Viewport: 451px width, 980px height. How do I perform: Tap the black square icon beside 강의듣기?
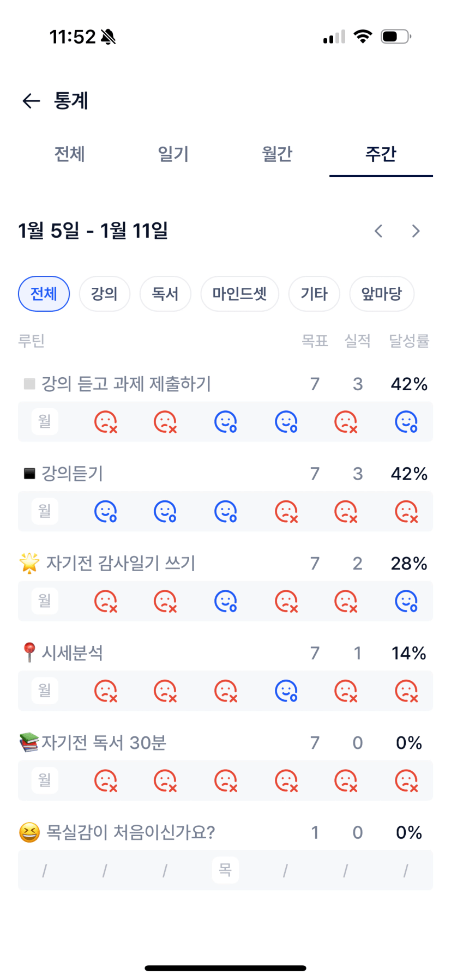click(29, 474)
